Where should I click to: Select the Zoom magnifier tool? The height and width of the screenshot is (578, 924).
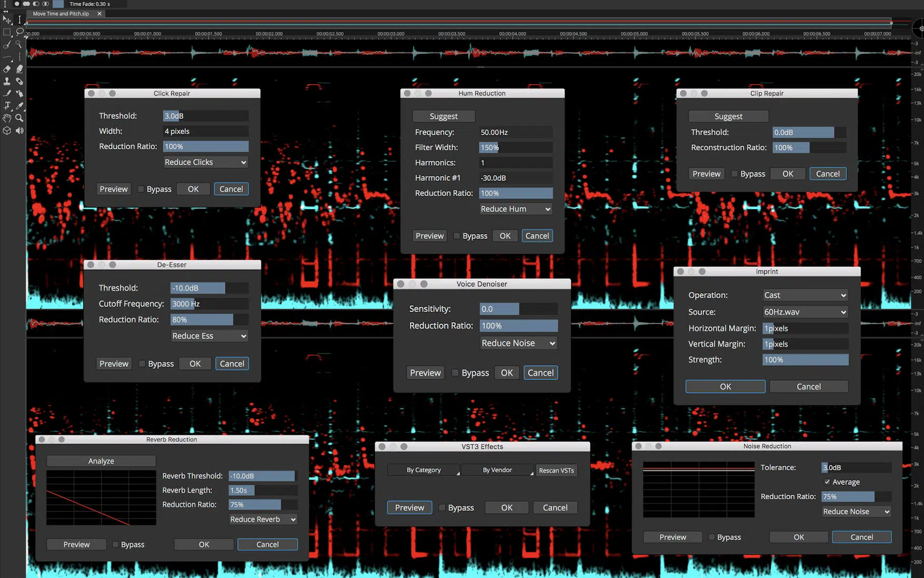[x=19, y=118]
